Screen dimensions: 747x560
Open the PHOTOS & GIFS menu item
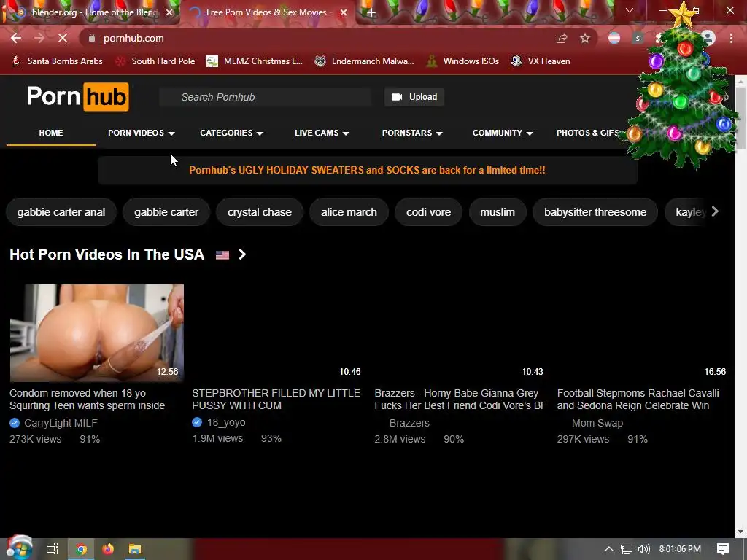coord(588,133)
